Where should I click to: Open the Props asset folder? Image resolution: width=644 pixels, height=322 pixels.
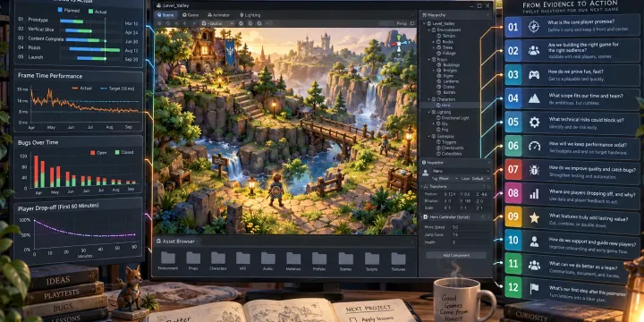[x=193, y=260]
